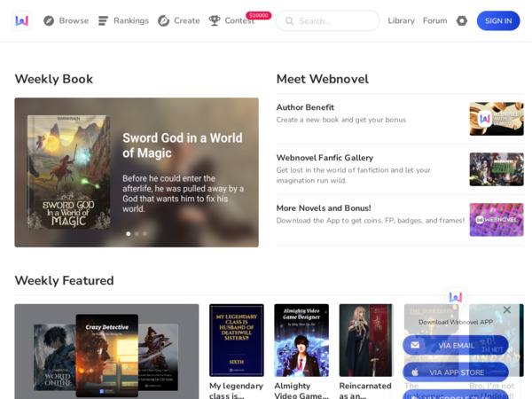532x399 pixels.
Task: Click the Webnovel logo badge above download popup
Action: pyautogui.click(x=456, y=297)
